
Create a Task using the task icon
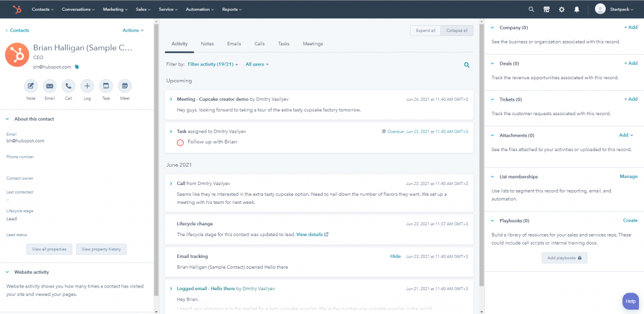(106, 86)
